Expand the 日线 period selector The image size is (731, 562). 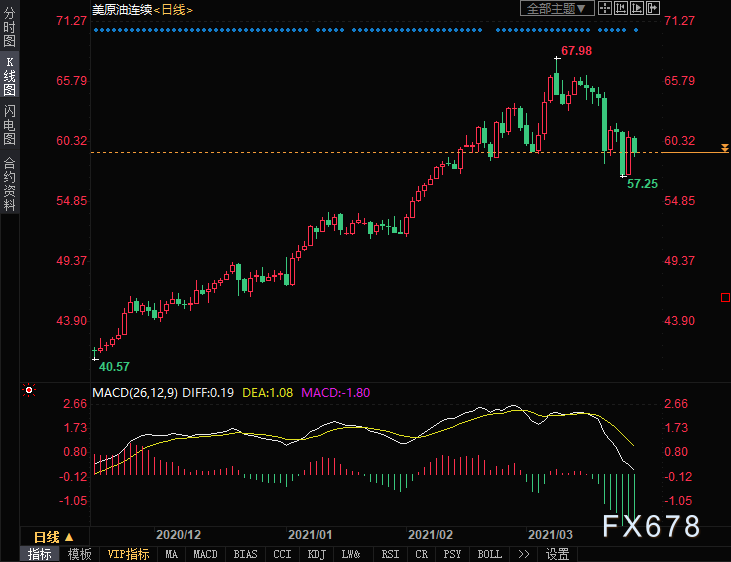54,537
